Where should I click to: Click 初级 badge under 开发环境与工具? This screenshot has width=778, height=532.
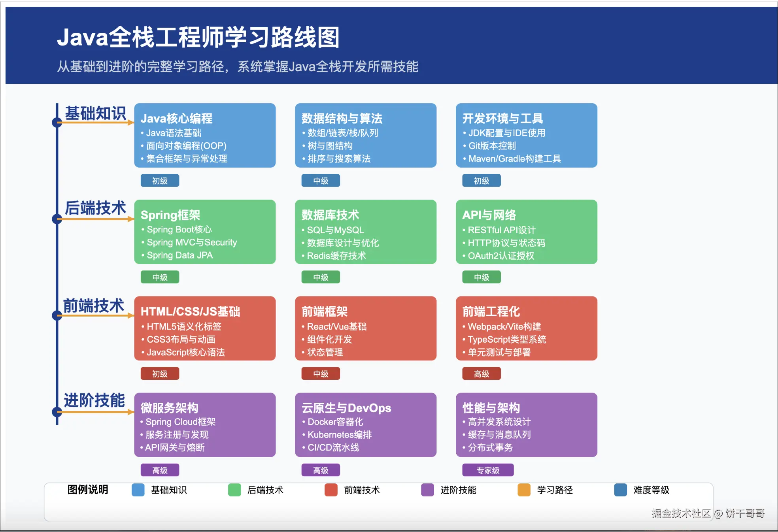[482, 181]
